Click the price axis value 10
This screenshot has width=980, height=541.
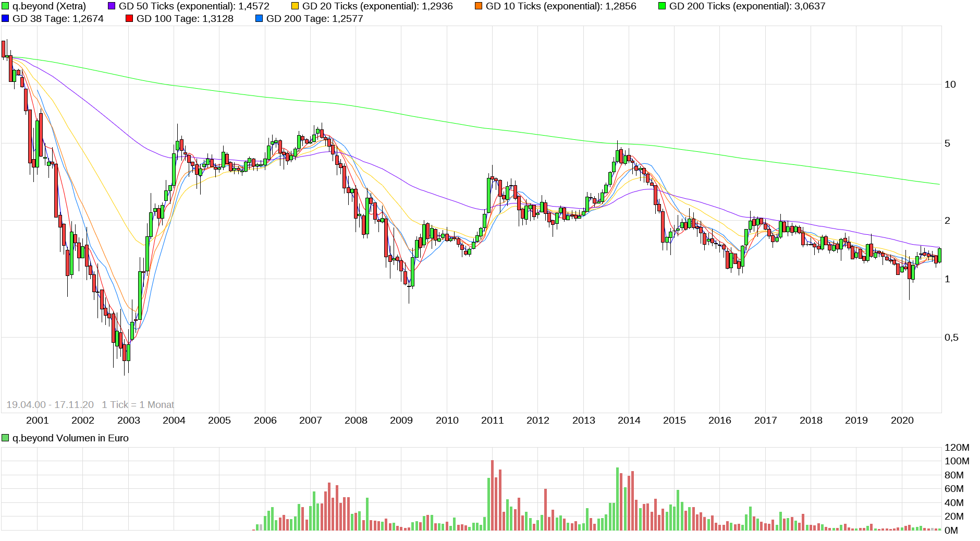coord(950,85)
